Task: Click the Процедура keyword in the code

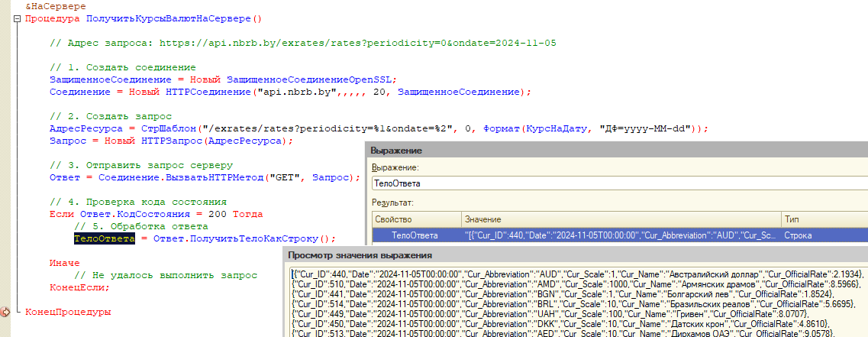Action: (53, 19)
